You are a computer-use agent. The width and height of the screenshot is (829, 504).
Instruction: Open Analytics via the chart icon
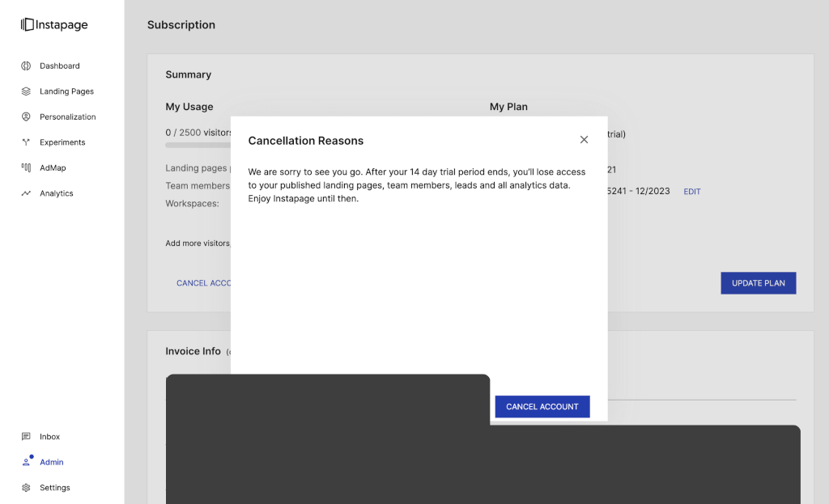click(x=26, y=193)
